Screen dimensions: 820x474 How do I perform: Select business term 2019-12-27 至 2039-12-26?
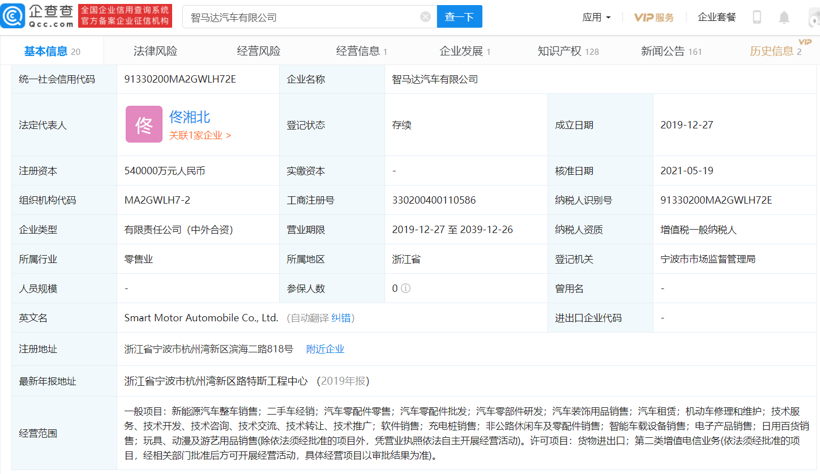452,229
